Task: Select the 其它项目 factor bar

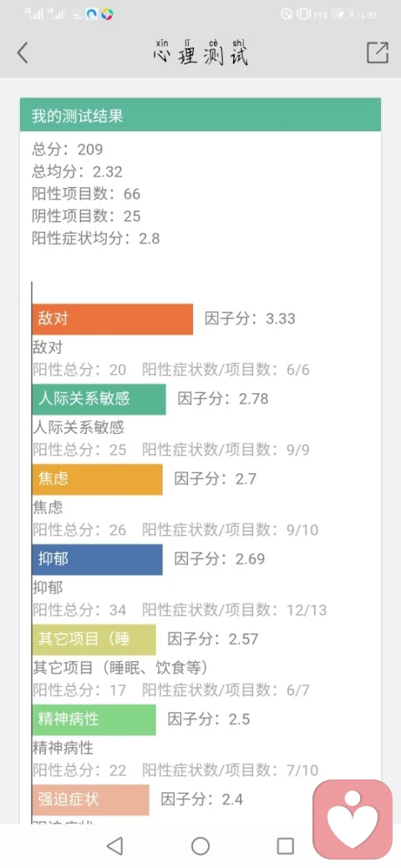Action: pos(94,639)
